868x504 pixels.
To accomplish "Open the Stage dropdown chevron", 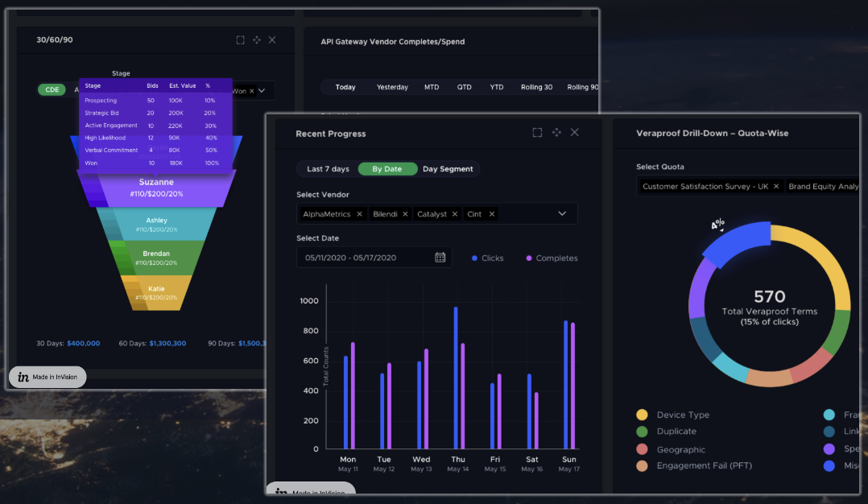I will [x=262, y=91].
